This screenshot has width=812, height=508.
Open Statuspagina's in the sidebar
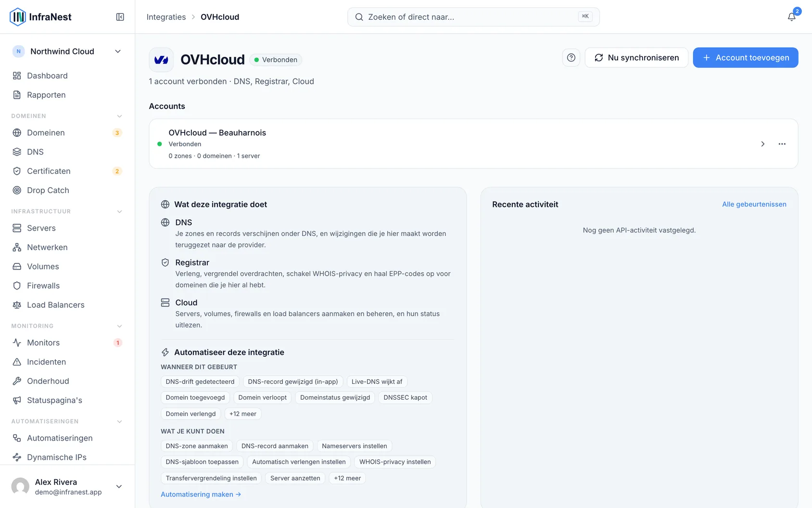coord(67,400)
